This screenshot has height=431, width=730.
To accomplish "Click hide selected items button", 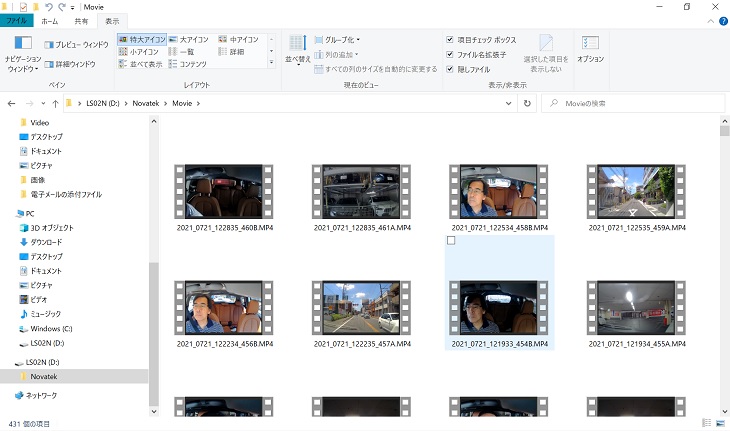I will coord(546,54).
